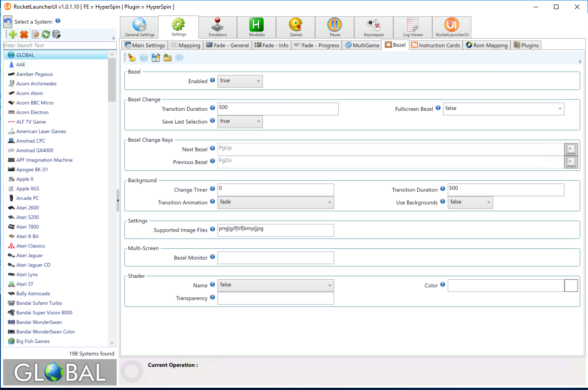This screenshot has height=390, width=588.
Task: Expand systems toolbar overflow arrow
Action: pyautogui.click(x=114, y=38)
